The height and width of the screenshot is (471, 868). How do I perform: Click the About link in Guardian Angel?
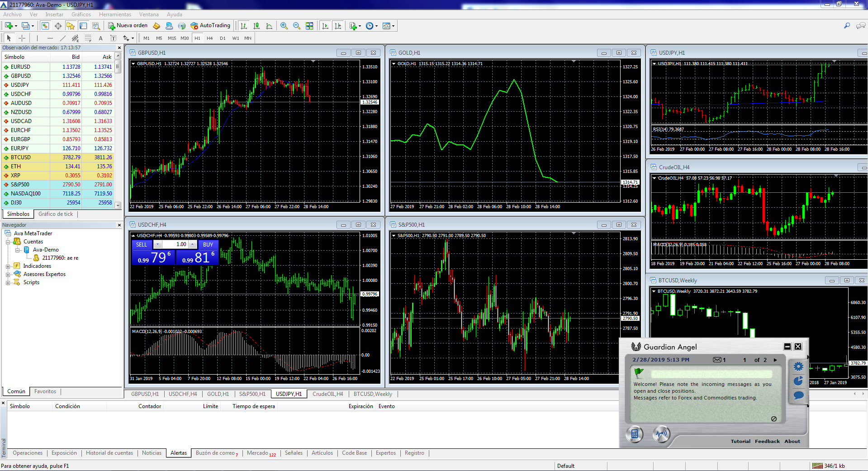792,441
